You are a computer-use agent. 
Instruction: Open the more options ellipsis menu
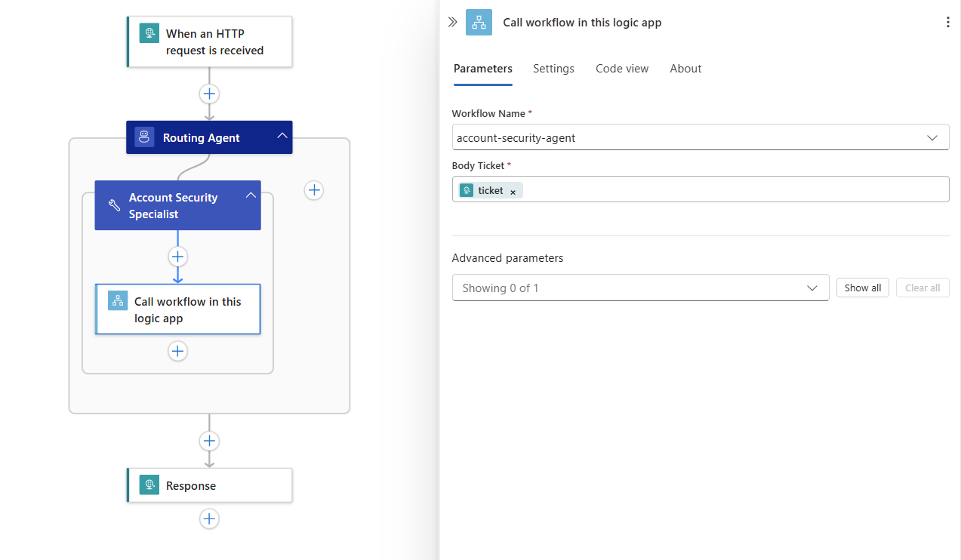point(947,22)
